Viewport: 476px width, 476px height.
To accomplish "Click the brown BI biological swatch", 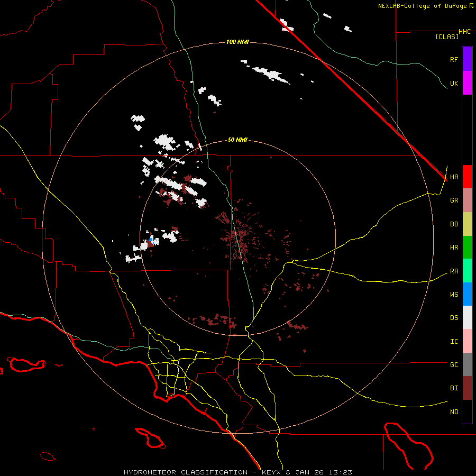I will pyautogui.click(x=467, y=388).
